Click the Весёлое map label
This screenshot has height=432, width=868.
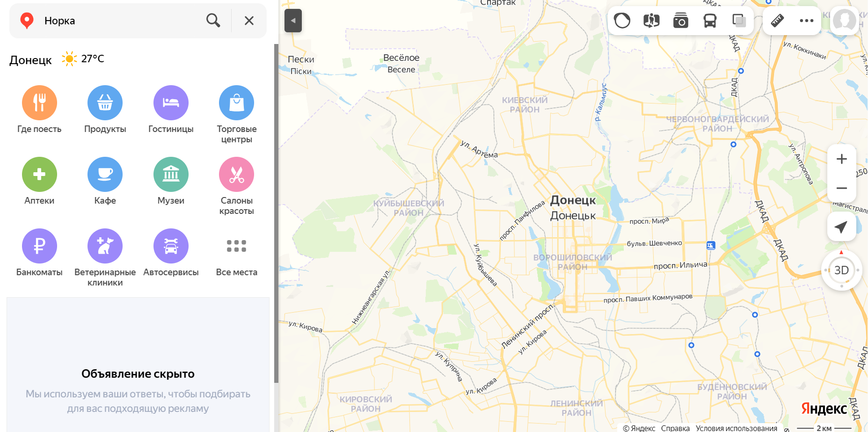[x=401, y=58]
